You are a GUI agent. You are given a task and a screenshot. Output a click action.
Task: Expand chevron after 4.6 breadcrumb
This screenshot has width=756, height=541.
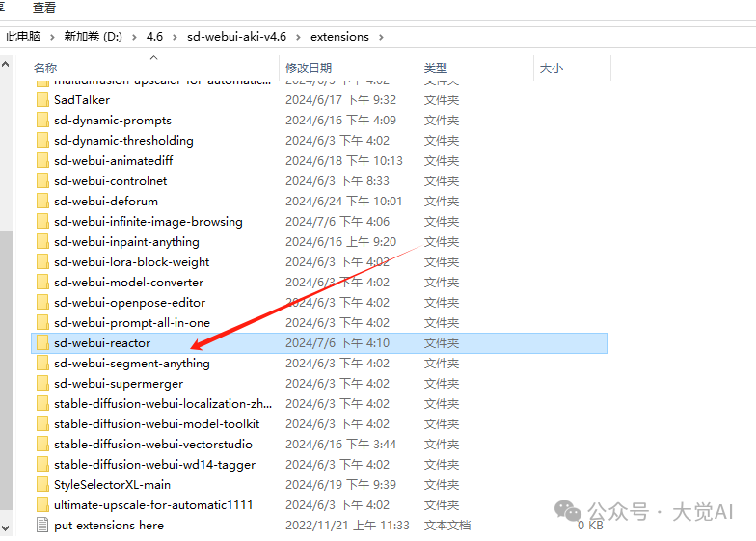175,37
